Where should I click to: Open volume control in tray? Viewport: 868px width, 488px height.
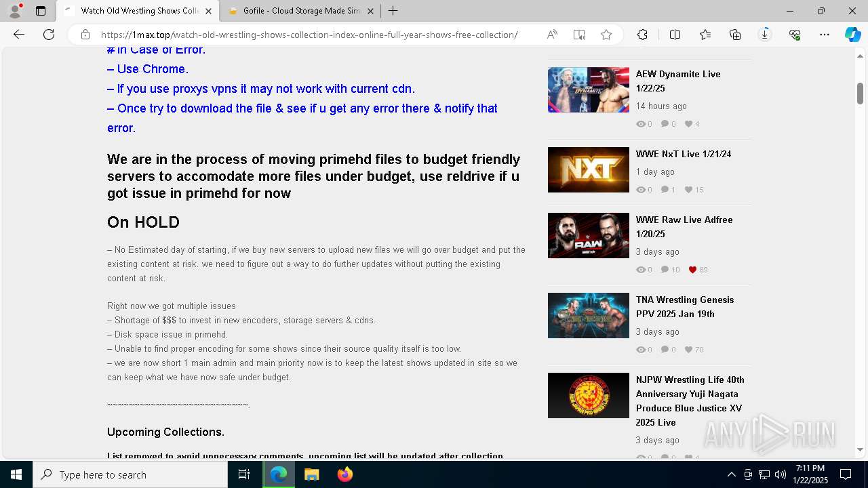[x=780, y=474]
